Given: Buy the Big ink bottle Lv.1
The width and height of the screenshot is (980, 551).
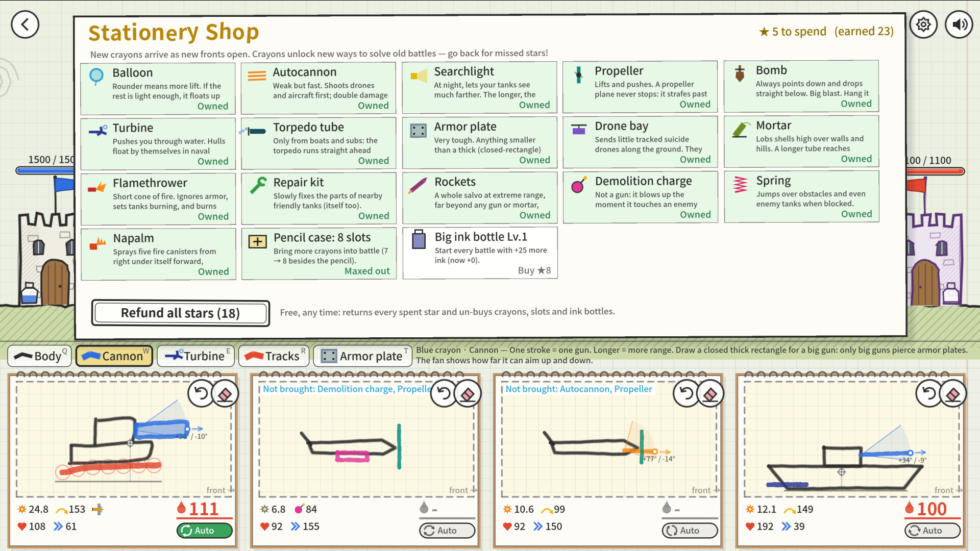Looking at the screenshot, I should click(480, 253).
